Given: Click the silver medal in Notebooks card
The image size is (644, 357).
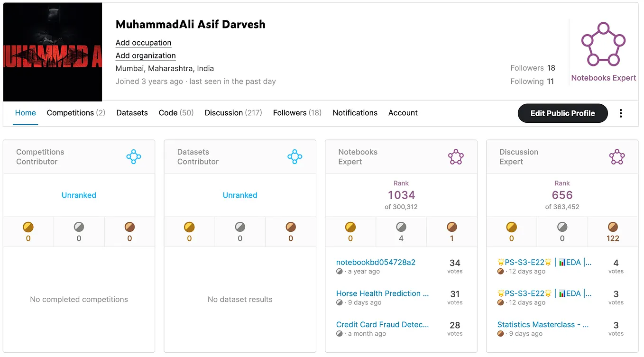Looking at the screenshot, I should click(401, 228).
